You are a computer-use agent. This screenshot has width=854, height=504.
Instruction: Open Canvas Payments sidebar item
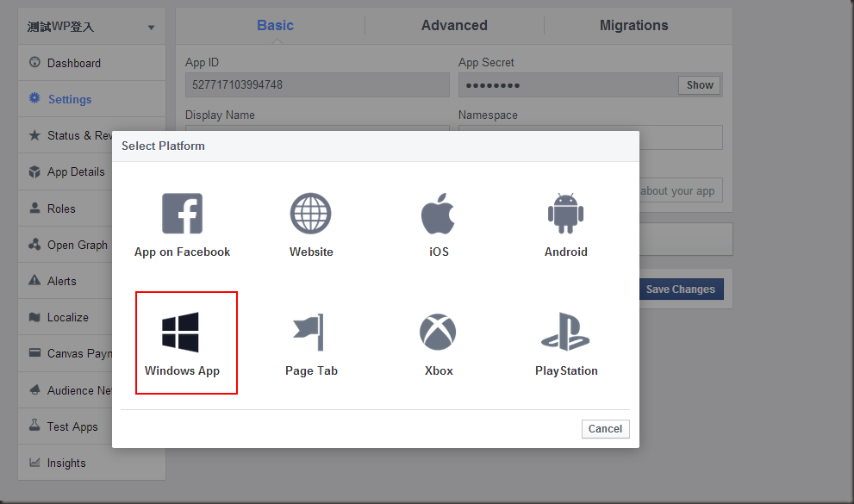pyautogui.click(x=65, y=354)
